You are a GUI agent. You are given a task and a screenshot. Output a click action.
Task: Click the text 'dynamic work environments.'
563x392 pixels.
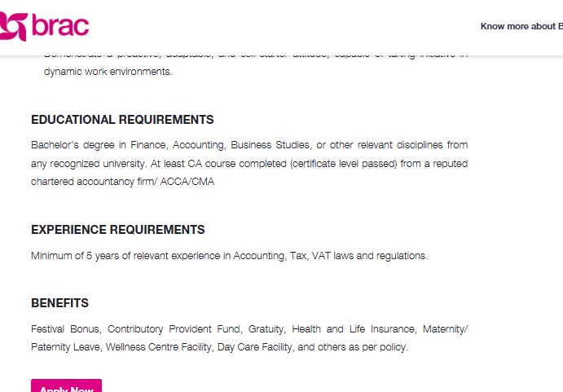pyautogui.click(x=108, y=72)
